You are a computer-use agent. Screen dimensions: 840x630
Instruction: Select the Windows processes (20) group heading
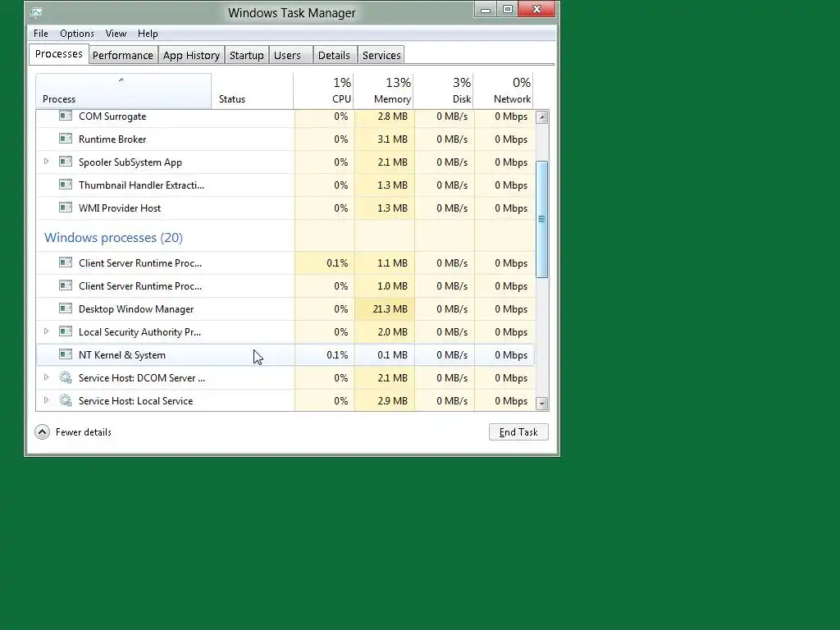pyautogui.click(x=113, y=237)
